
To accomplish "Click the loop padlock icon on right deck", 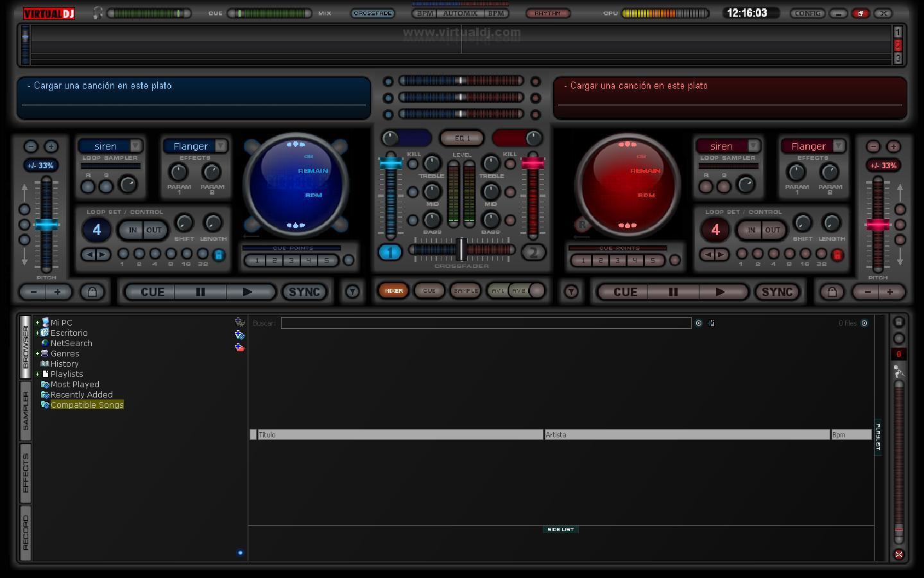I will click(837, 256).
